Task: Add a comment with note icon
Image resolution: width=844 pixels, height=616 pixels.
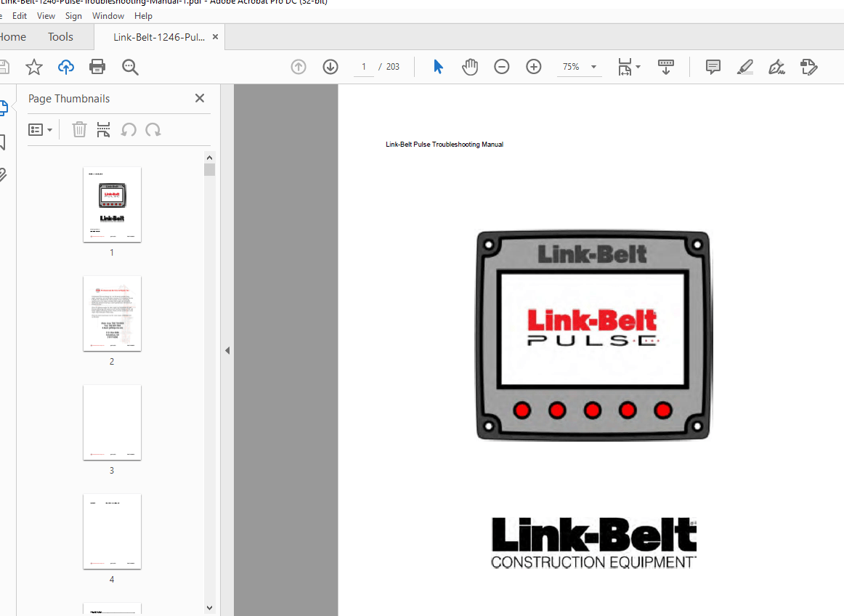Action: 713,67
